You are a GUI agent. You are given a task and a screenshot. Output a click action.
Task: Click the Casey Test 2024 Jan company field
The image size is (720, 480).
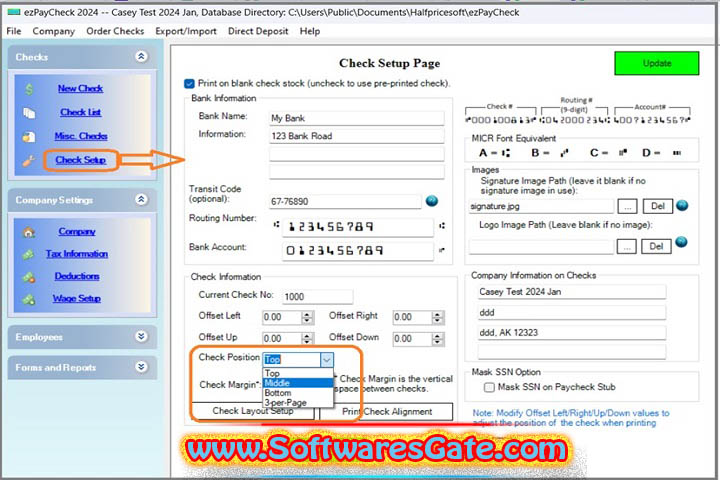(572, 292)
